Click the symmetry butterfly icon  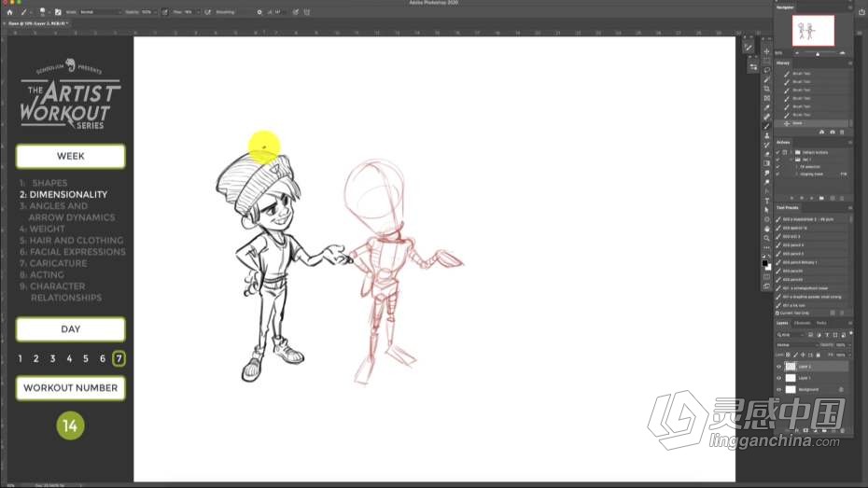[307, 11]
